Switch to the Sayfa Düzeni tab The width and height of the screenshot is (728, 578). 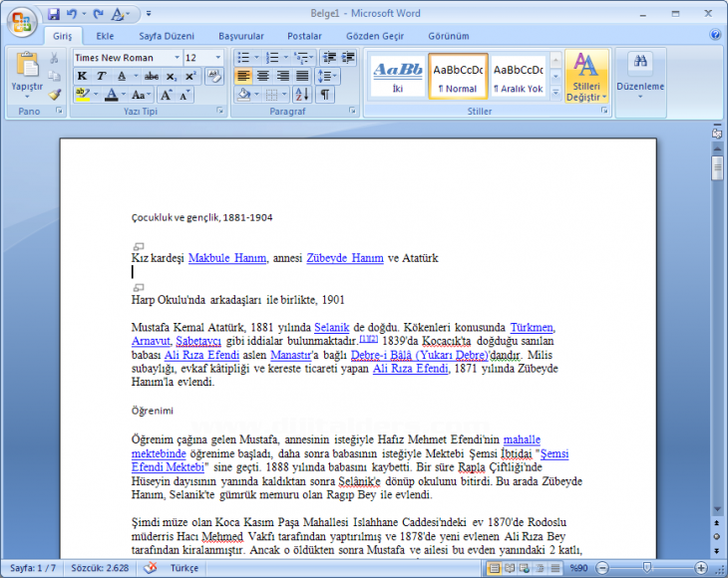(x=165, y=36)
